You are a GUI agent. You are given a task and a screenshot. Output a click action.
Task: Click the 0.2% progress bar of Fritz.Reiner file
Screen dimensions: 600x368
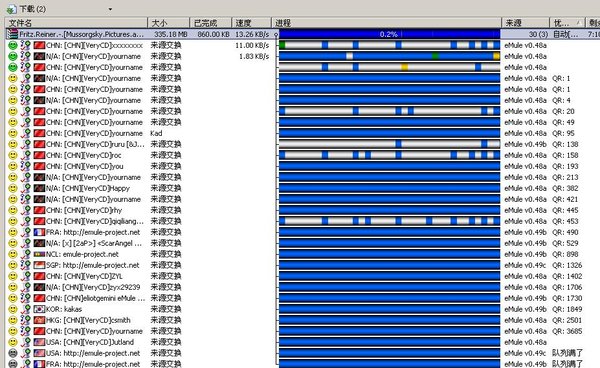[x=390, y=34]
